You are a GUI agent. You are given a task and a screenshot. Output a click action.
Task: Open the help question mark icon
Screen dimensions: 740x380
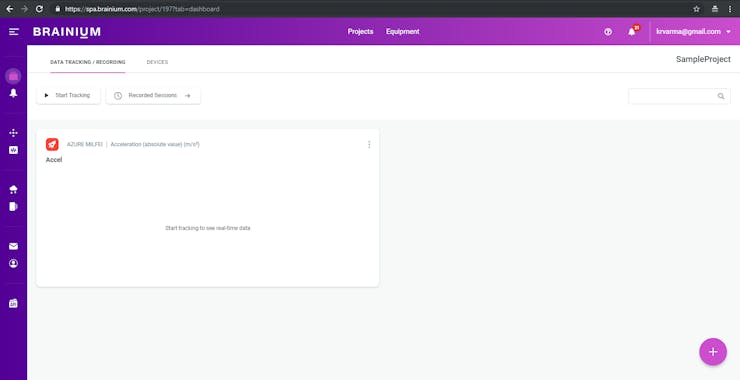[x=608, y=32]
